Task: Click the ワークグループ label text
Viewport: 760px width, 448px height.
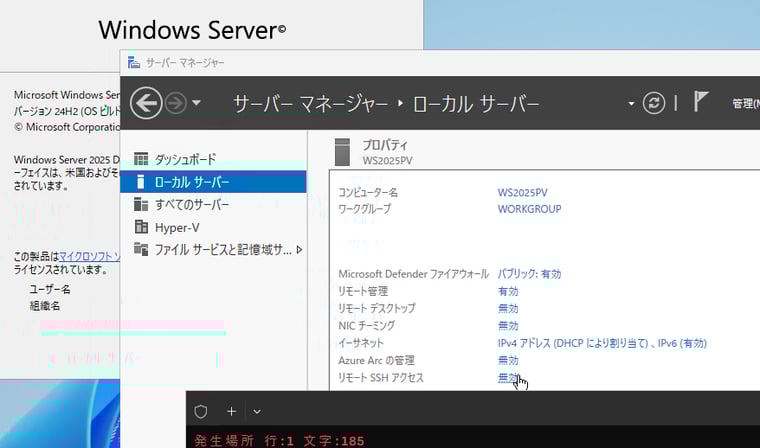Action: 364,209
